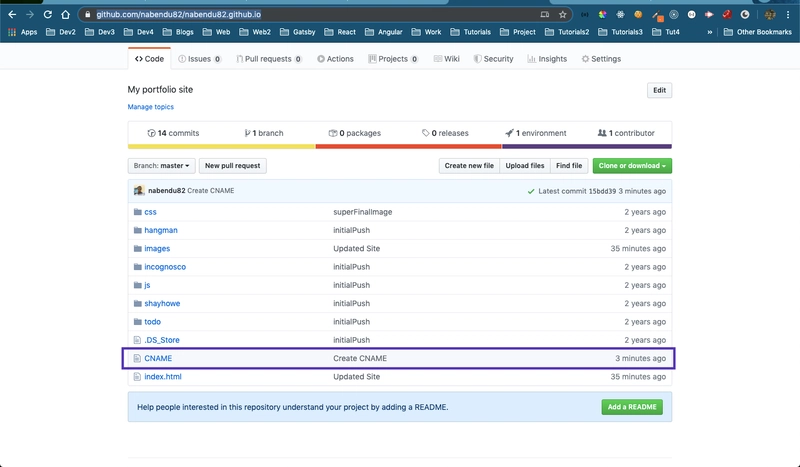Go back with the browser back arrow
This screenshot has height=467, width=800.
click(12, 15)
